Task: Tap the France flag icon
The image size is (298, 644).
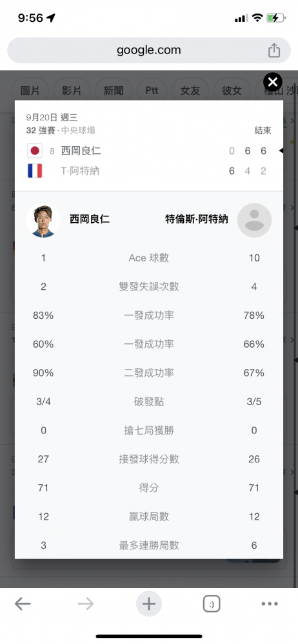Action: 35,171
